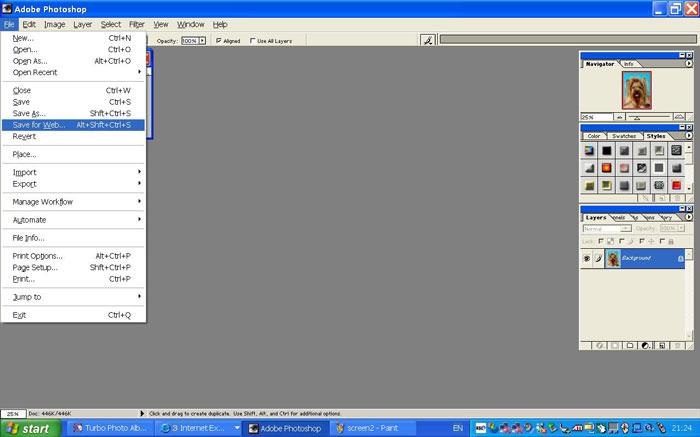Click the paintbrush icon beside Background layer
The image size is (700, 437).
(x=599, y=258)
